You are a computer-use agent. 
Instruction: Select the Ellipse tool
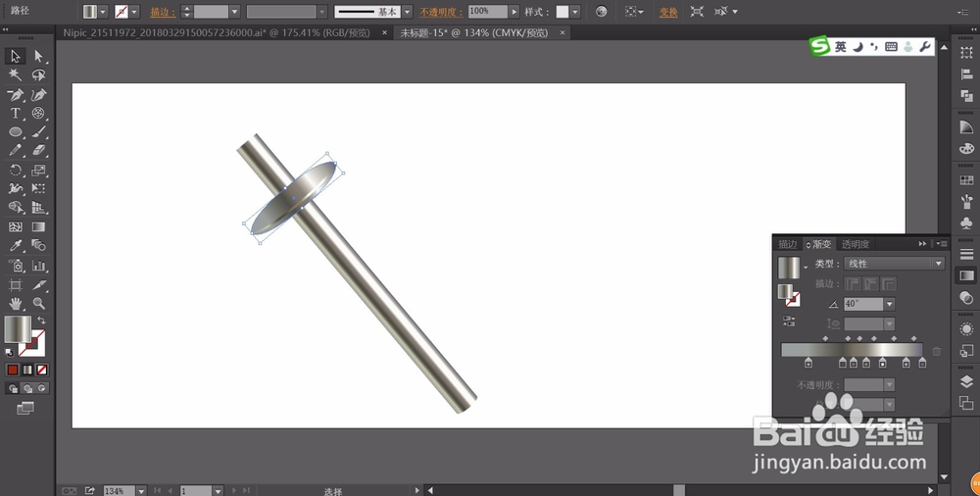pyautogui.click(x=15, y=132)
